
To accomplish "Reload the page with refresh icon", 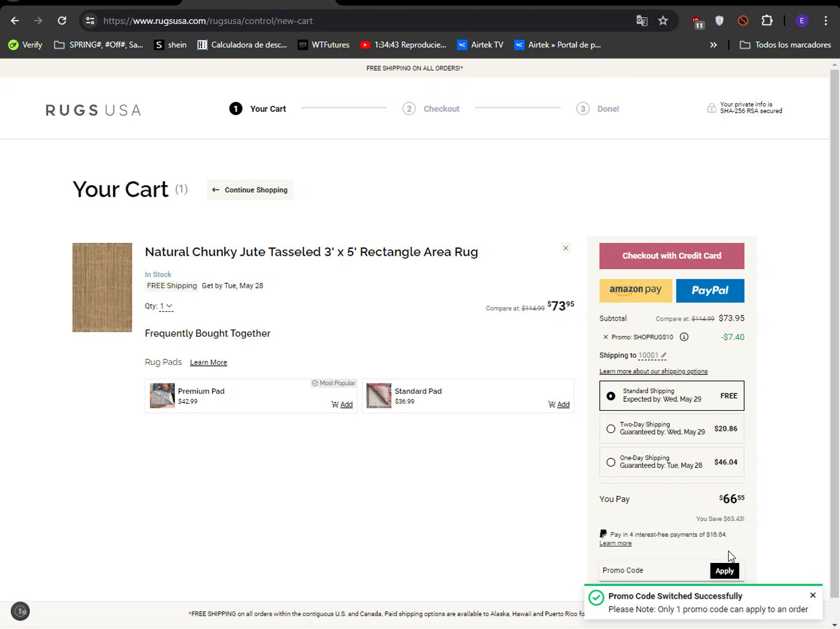I will point(62,21).
